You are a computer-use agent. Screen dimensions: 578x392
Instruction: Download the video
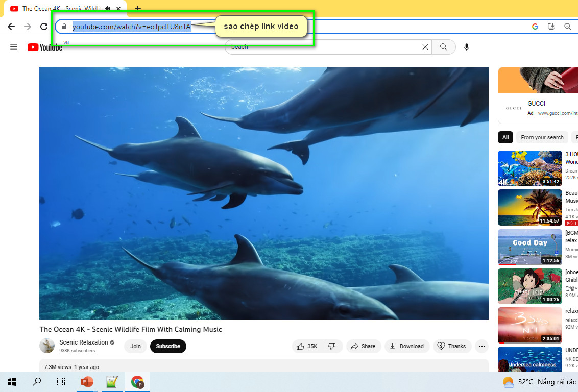[407, 346]
